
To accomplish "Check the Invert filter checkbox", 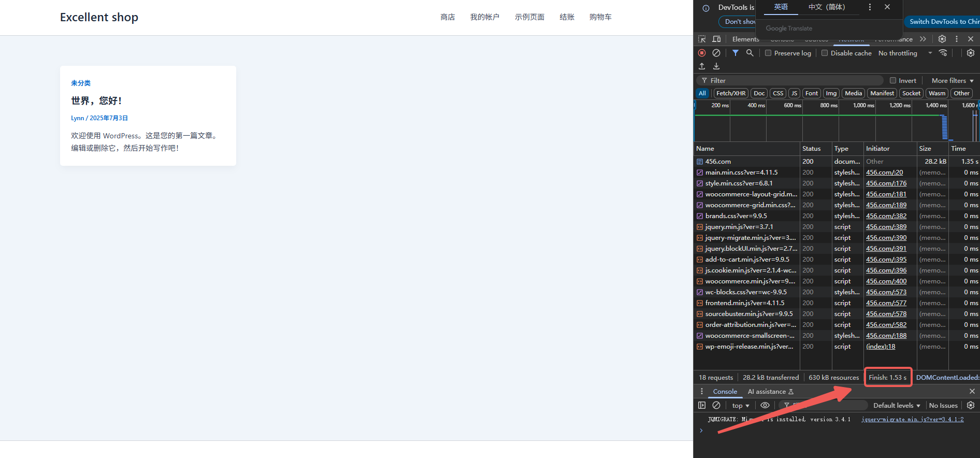I will click(893, 80).
